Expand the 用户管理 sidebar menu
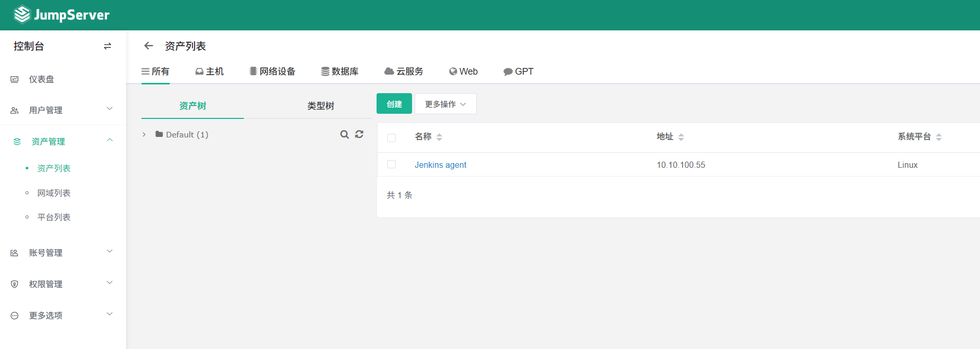This screenshot has width=980, height=349. click(62, 110)
